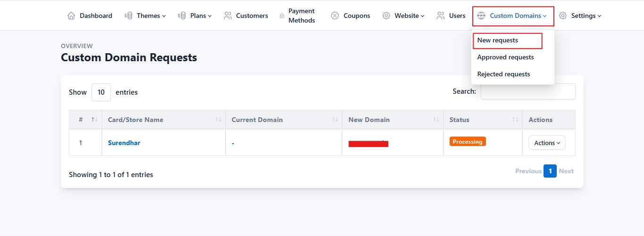This screenshot has height=236, width=644.
Task: Click the Themes dollar-stack icon
Action: [x=128, y=16]
